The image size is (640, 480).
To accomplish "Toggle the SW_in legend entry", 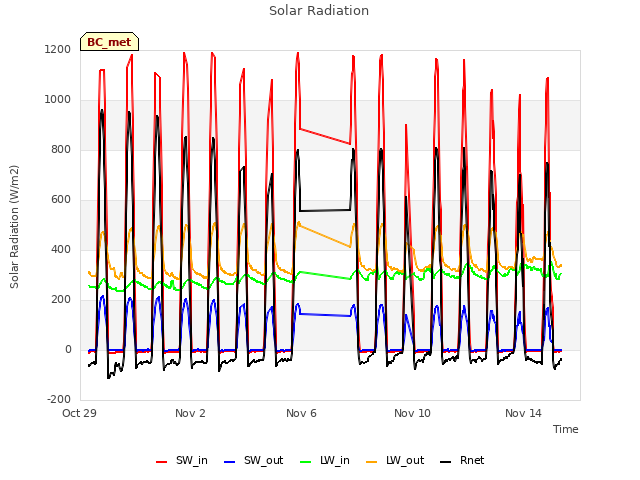I will [182, 460].
